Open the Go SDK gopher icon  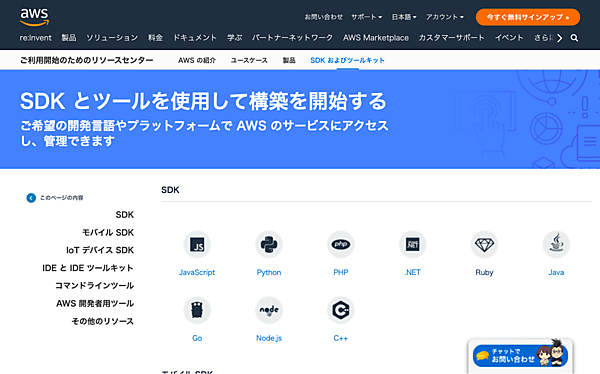(x=197, y=310)
